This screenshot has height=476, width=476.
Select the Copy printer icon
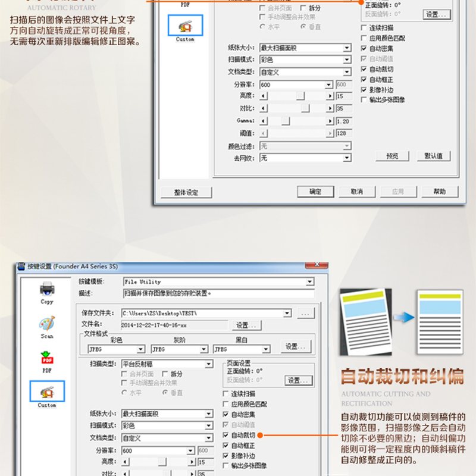pos(47,291)
